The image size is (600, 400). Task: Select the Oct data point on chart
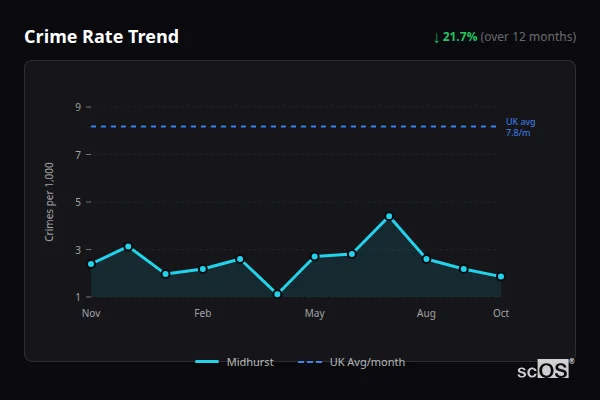tap(501, 276)
